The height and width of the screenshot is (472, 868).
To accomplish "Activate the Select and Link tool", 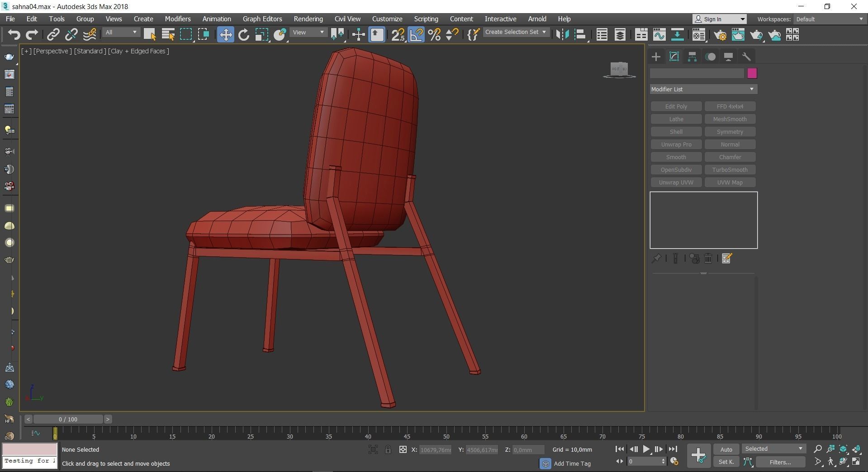I will 53,35.
